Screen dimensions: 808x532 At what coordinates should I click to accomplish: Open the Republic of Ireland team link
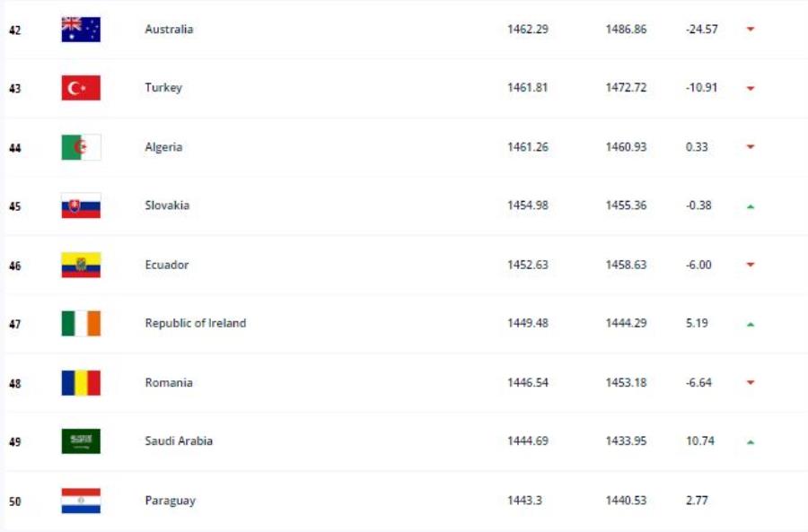[x=196, y=323]
